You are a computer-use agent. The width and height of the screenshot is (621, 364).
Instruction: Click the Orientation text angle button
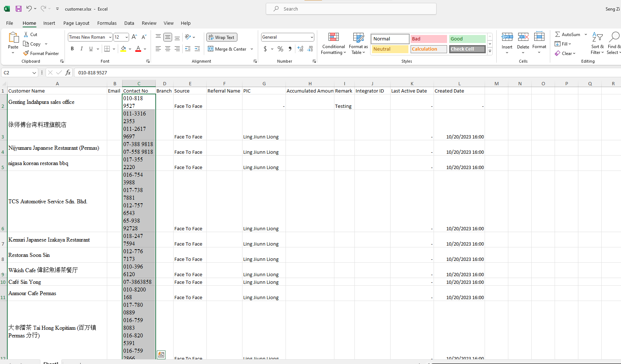tap(188, 37)
